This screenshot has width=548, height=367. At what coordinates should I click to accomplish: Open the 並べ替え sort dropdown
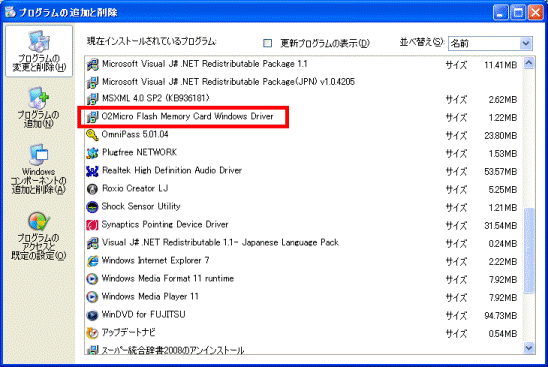(x=525, y=44)
